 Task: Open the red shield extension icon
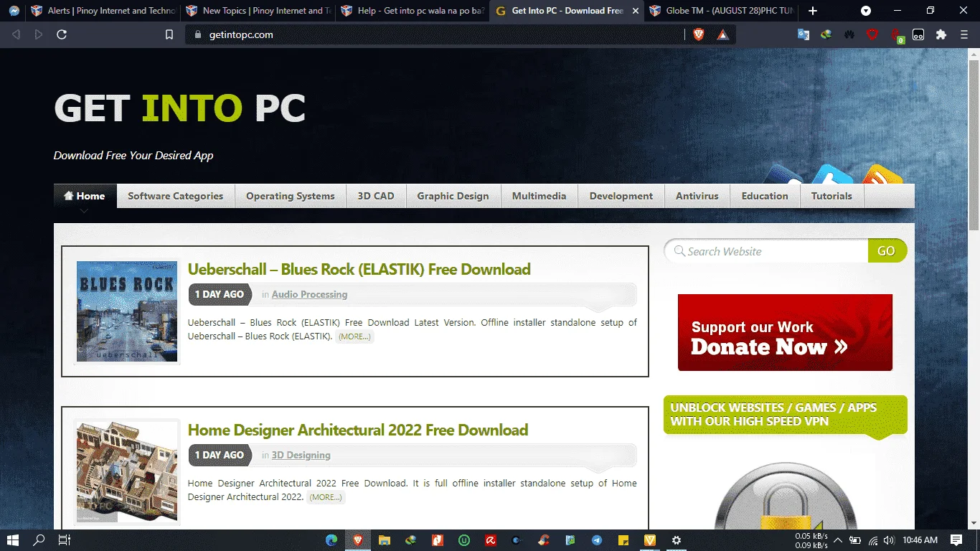pos(872,34)
